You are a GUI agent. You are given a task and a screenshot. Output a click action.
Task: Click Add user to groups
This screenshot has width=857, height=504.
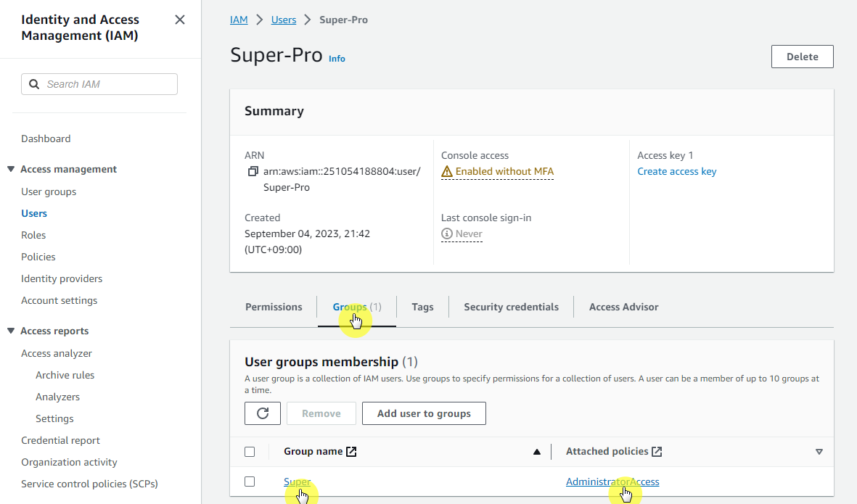tap(424, 413)
